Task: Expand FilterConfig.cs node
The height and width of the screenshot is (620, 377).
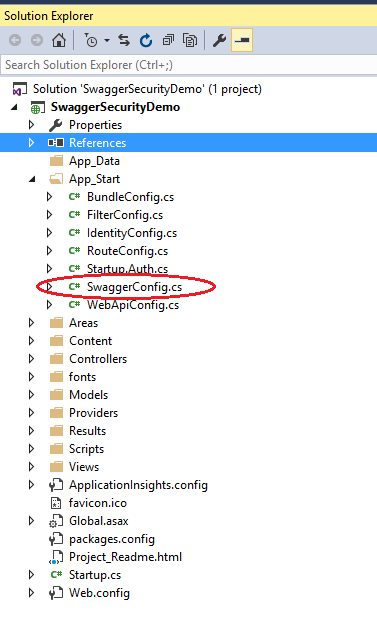Action: pos(49,215)
